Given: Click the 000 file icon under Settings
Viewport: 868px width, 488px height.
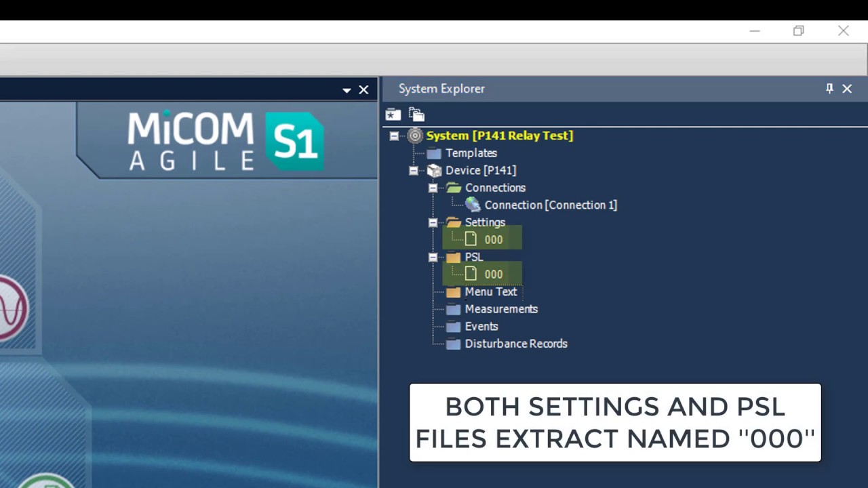Looking at the screenshot, I should 471,239.
